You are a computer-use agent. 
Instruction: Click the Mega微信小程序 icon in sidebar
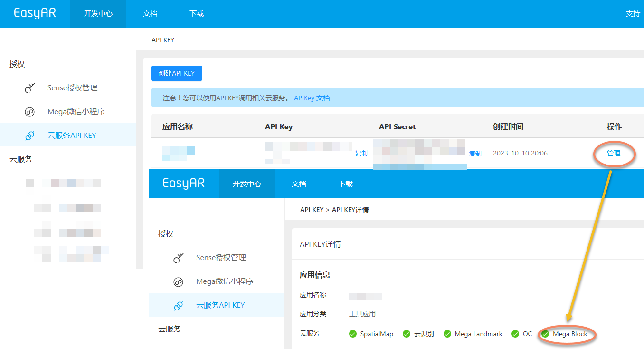pyautogui.click(x=30, y=111)
